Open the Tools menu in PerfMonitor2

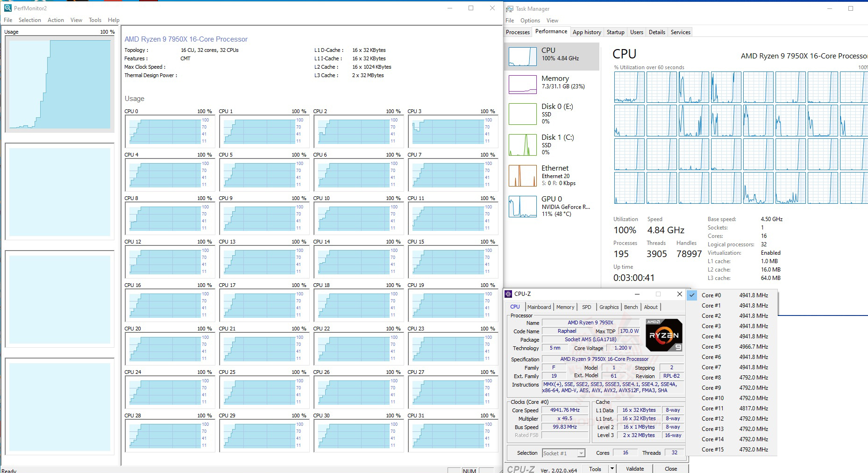tap(95, 20)
